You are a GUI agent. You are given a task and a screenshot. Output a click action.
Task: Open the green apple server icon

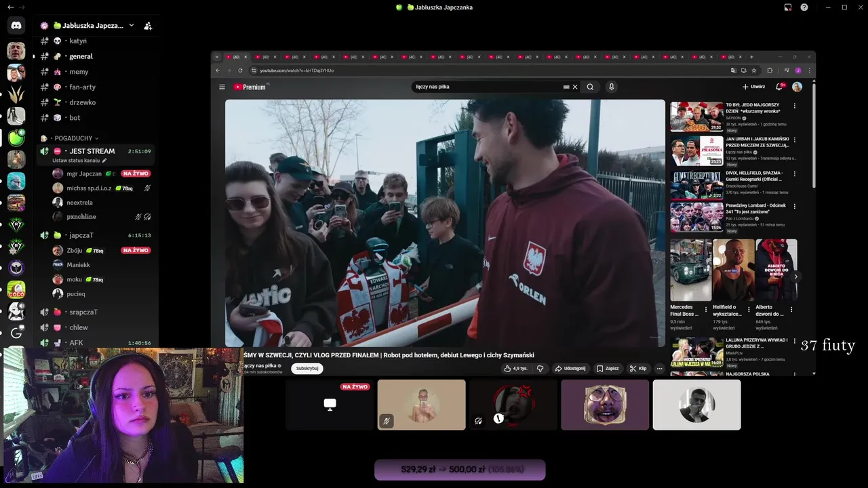[16, 138]
